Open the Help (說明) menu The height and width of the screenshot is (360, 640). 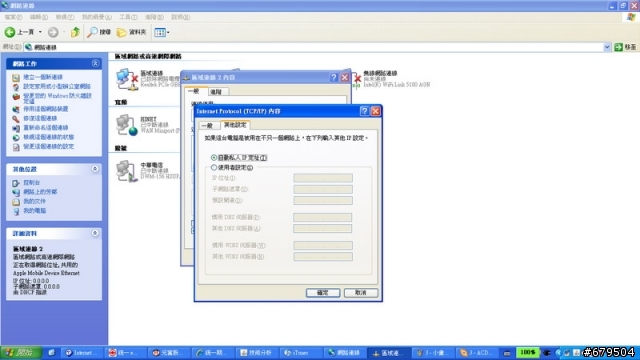[180, 17]
